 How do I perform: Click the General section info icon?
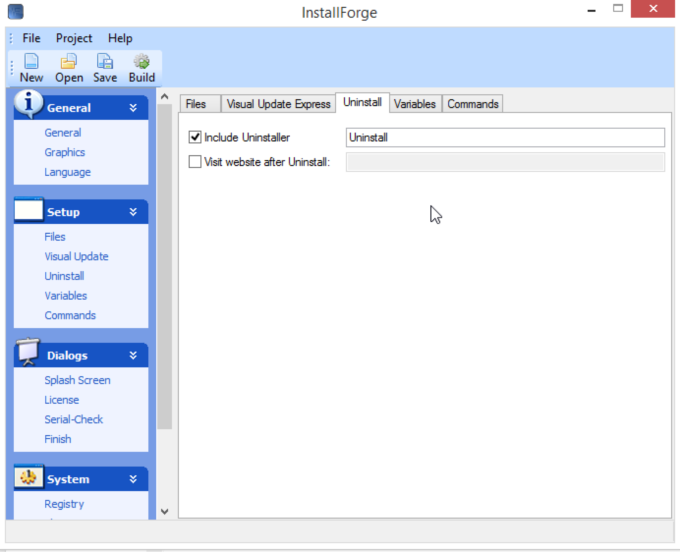pos(28,104)
